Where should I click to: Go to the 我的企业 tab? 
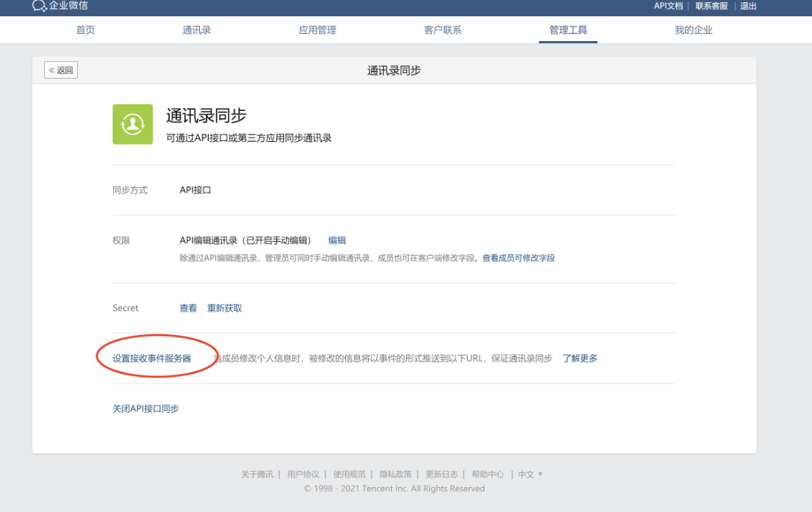pyautogui.click(x=693, y=30)
